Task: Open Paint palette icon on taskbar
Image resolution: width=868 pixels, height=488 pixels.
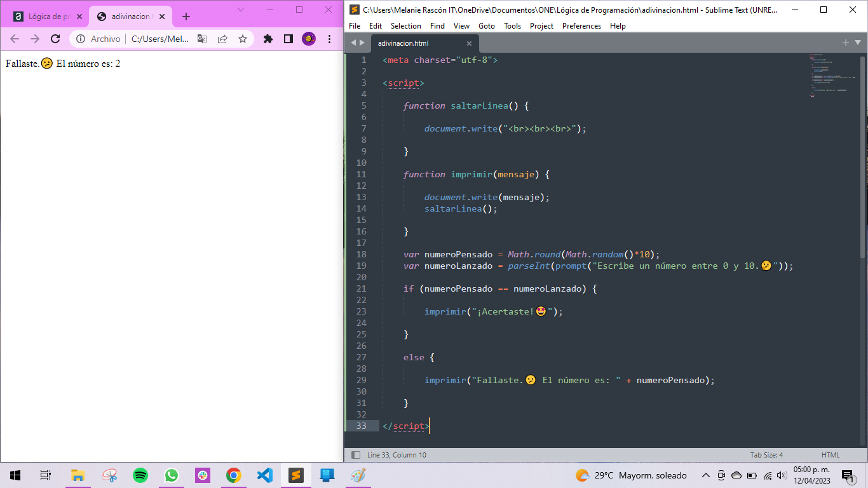Action: pyautogui.click(x=358, y=475)
